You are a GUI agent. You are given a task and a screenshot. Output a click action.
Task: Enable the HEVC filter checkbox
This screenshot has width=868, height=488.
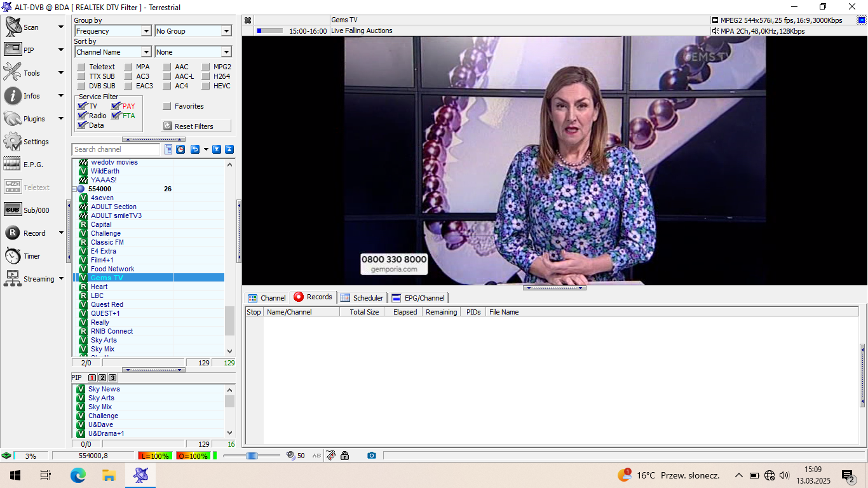point(206,86)
